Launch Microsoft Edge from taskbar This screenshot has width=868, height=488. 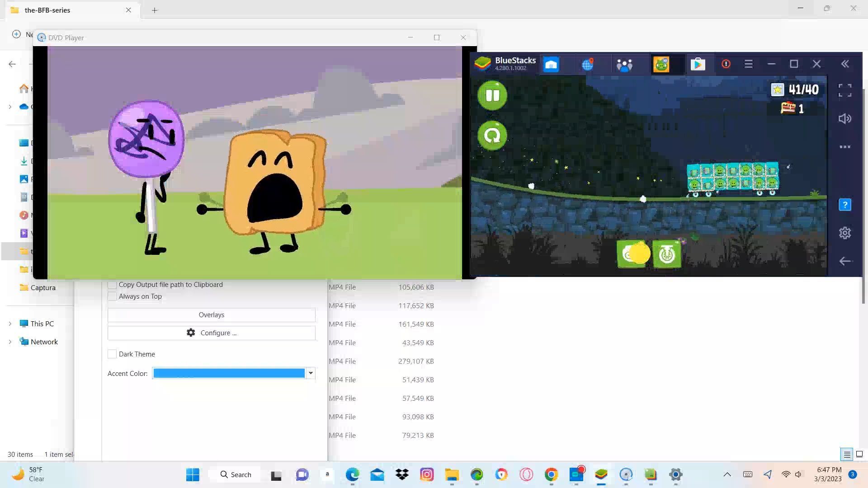point(352,475)
